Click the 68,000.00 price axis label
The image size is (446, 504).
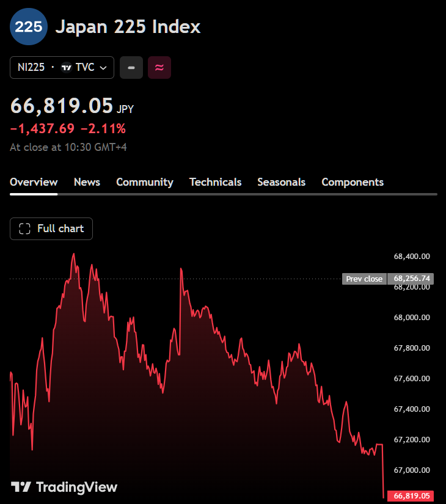412,318
